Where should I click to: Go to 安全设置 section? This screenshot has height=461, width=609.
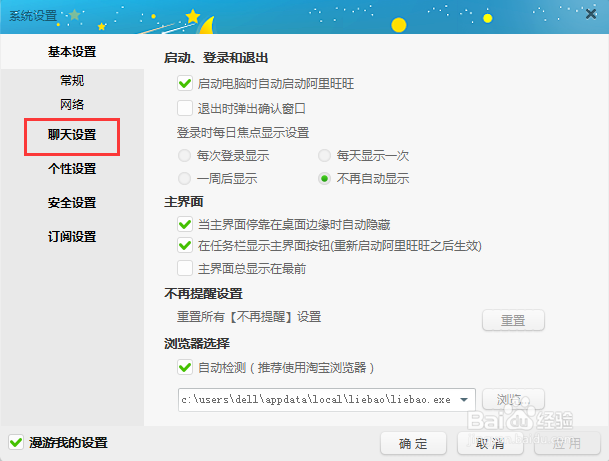tap(72, 202)
